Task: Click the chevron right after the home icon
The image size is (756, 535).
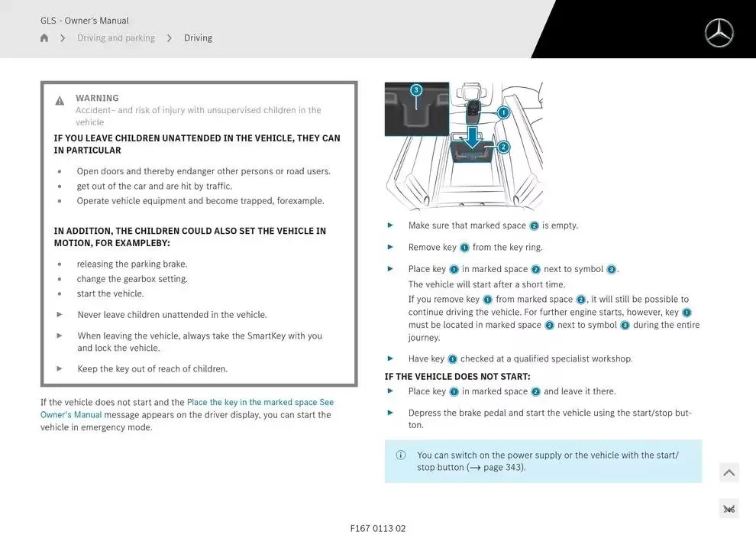Action: tap(63, 38)
